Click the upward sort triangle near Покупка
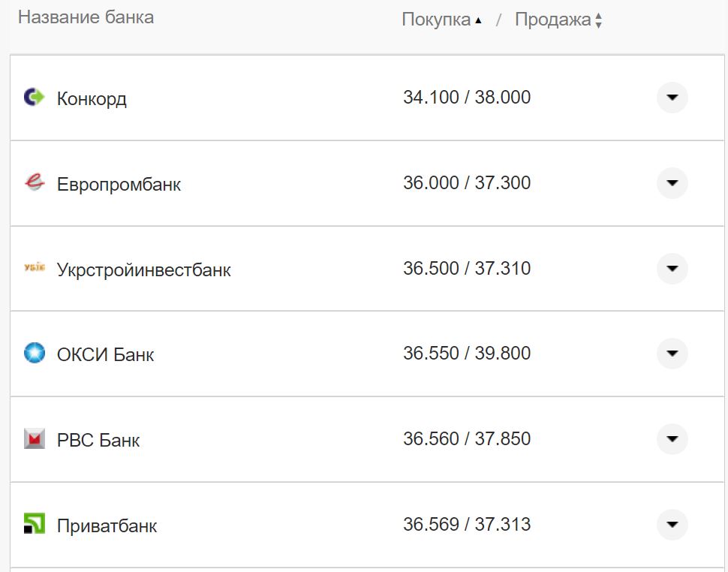The height and width of the screenshot is (572, 728). 478,20
